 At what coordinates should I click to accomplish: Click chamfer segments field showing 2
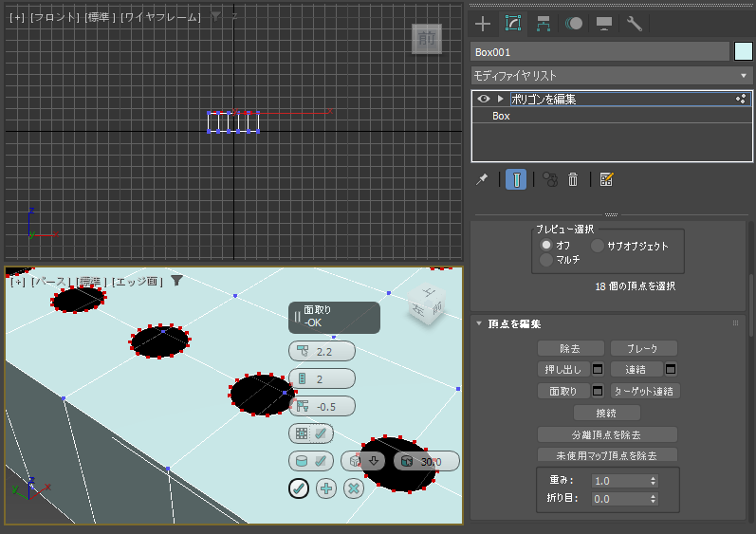click(322, 378)
